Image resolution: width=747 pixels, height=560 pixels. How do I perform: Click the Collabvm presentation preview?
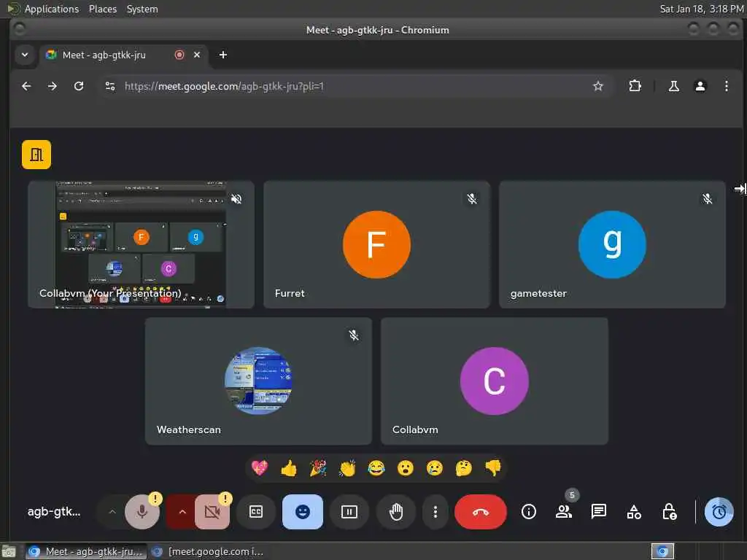click(141, 244)
